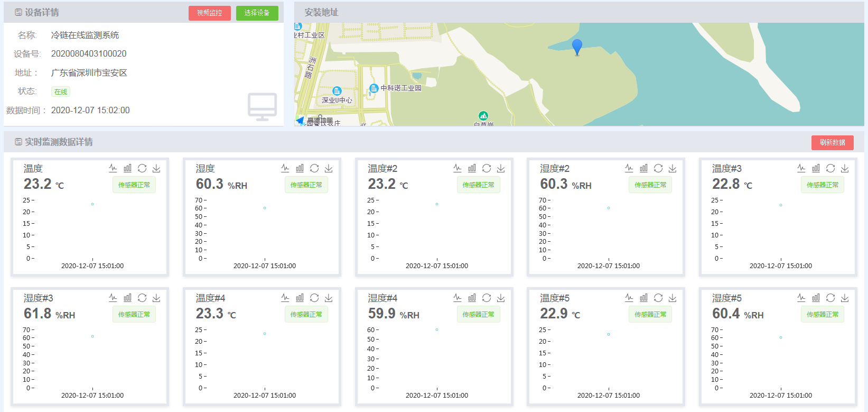868x412 pixels.
Task: Click the data point in 湿度#2 chart
Action: point(609,208)
